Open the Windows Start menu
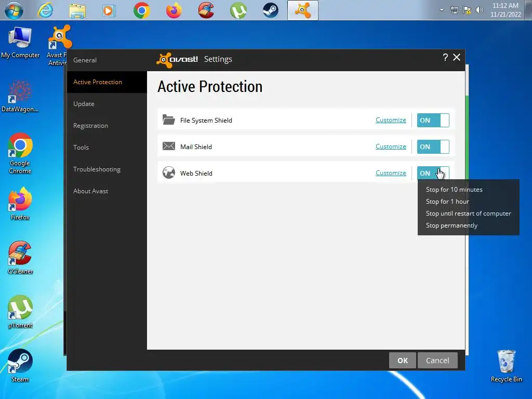The height and width of the screenshot is (399, 532). pyautogui.click(x=14, y=10)
